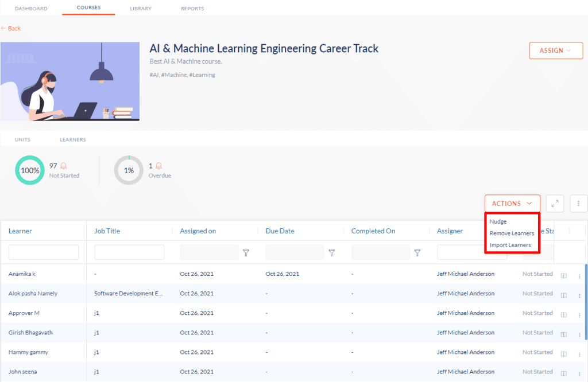Open the ASSIGN dropdown button
This screenshot has height=382, width=588.
pos(556,50)
